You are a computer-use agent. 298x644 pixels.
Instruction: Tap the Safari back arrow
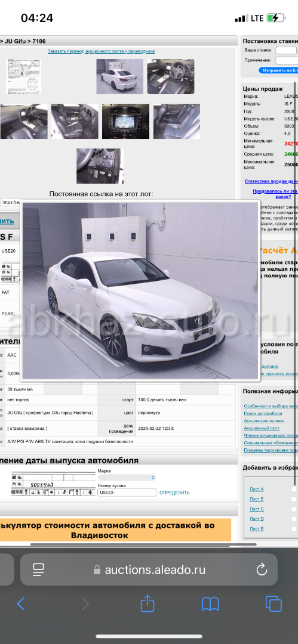click(x=21, y=603)
